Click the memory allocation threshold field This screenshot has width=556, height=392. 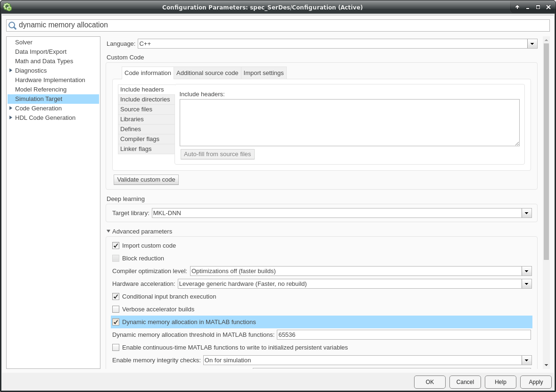coord(403,335)
